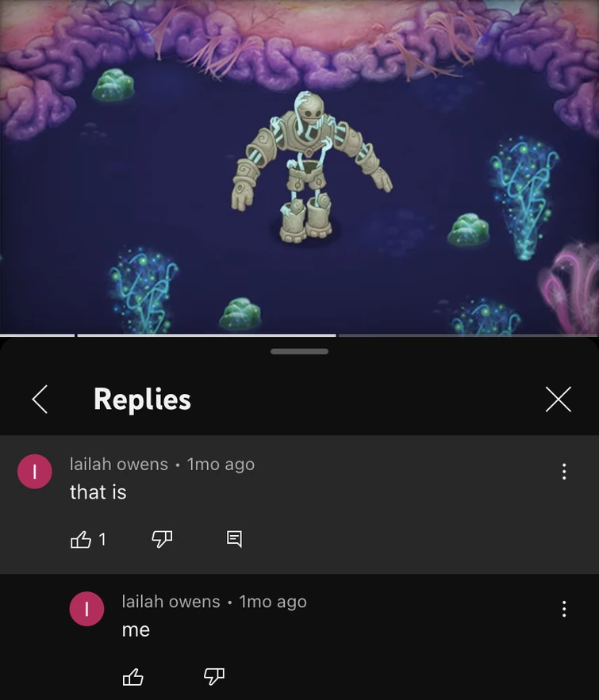This screenshot has height=700, width=599.
Task: Select the "that is" comment text
Action: pyautogui.click(x=98, y=492)
